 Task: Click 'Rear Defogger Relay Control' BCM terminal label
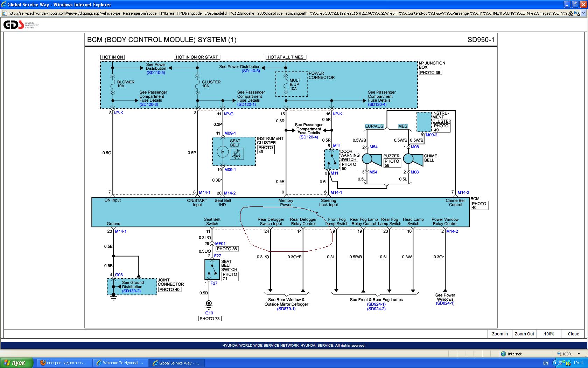pyautogui.click(x=303, y=222)
